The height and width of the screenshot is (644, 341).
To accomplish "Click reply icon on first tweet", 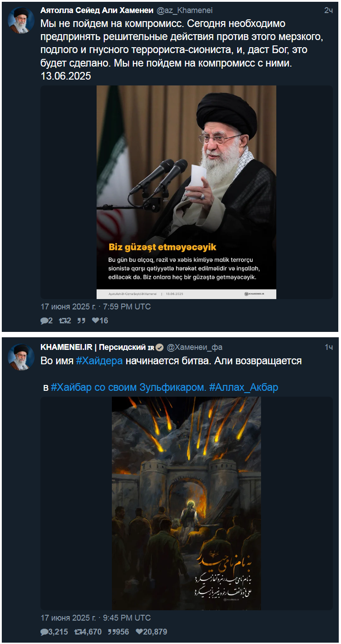I will pyautogui.click(x=44, y=321).
